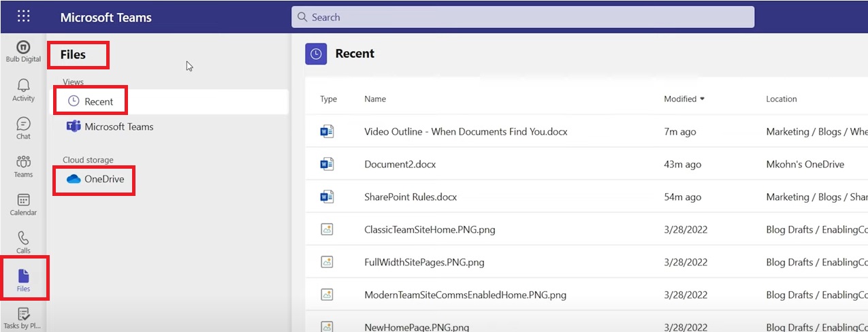The height and width of the screenshot is (332, 868).
Task: Open NewHomePage.PNG.png file
Action: (417, 327)
